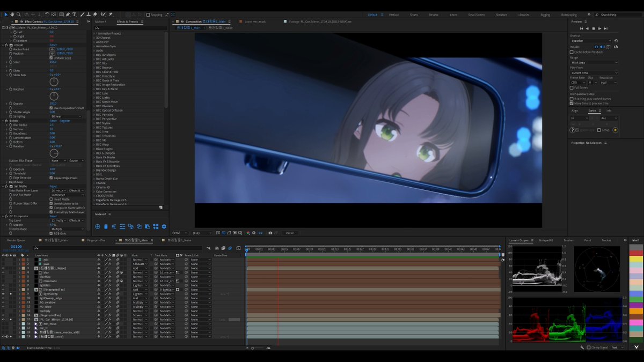Click the Undo rotate arrow tool icon
This screenshot has height=362, width=644.
coord(47,14)
